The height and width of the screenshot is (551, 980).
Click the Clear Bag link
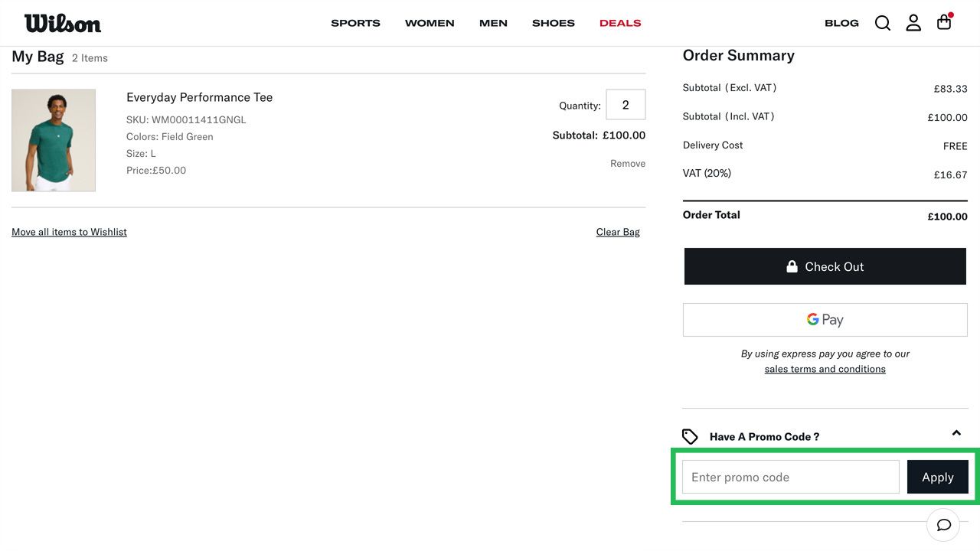click(618, 232)
